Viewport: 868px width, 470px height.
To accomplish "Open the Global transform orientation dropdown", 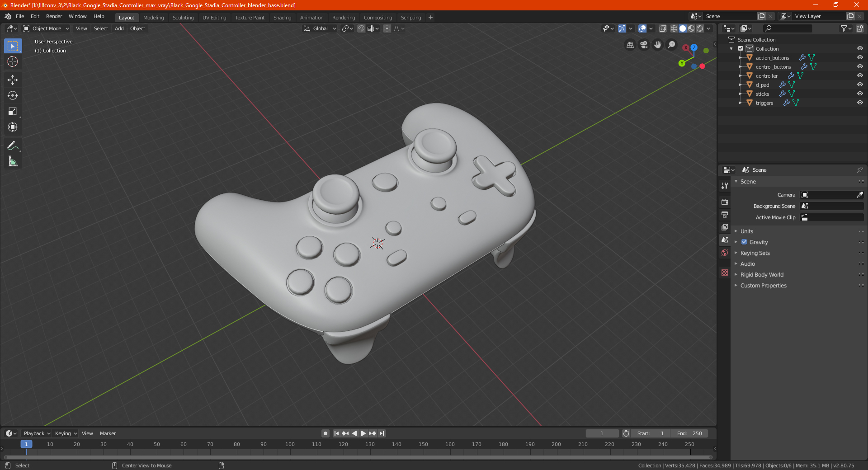I will [x=320, y=28].
